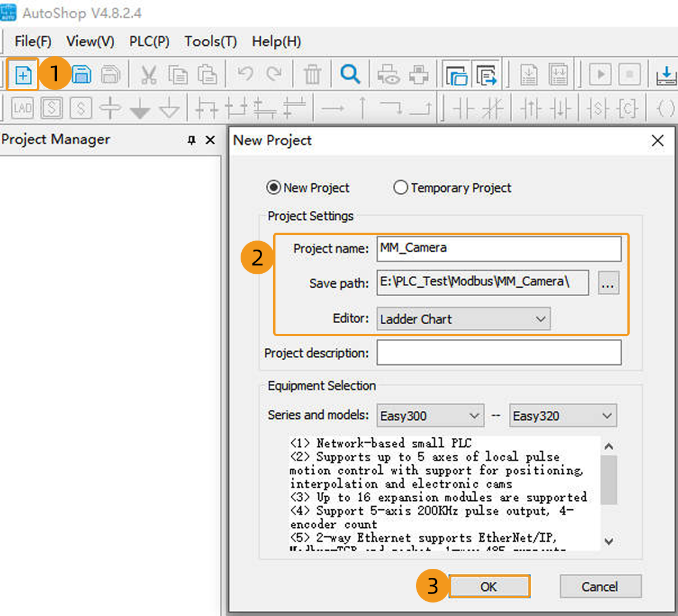Select the Temporary Project radio button

tap(400, 188)
